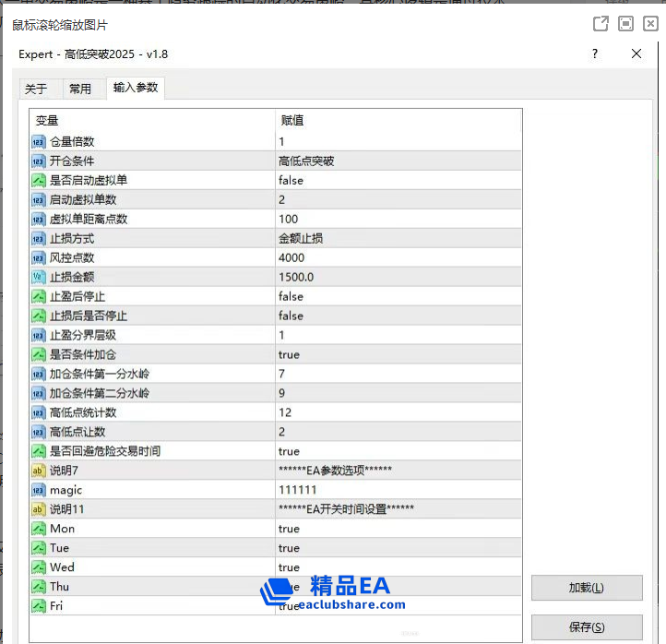Click the integer icon beside 启动虚拟单数
Image resolution: width=666 pixels, height=644 pixels.
38,199
